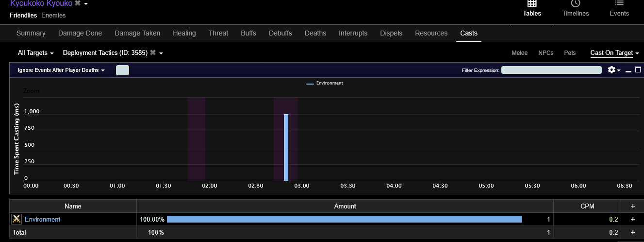Image resolution: width=644 pixels, height=242 pixels.
Task: Click the box next to Ignore Events dropdown
Action: pos(123,70)
